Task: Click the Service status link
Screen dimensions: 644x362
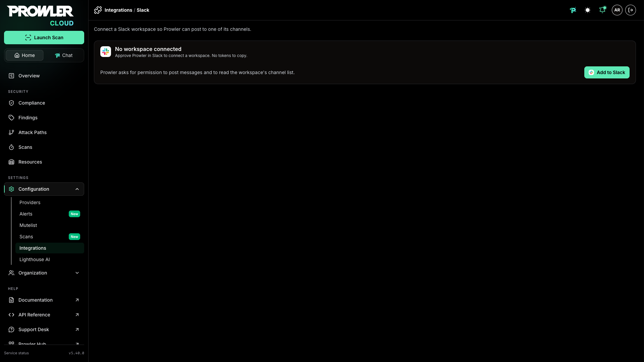Action: (16, 353)
